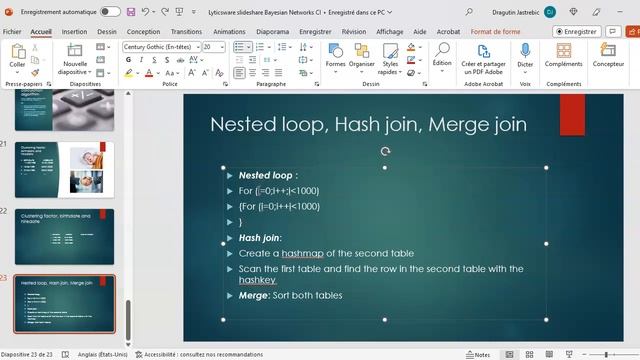Screen dimensions: 640x360
Task: Open the Police dialog launcher
Action: (x=225, y=84)
